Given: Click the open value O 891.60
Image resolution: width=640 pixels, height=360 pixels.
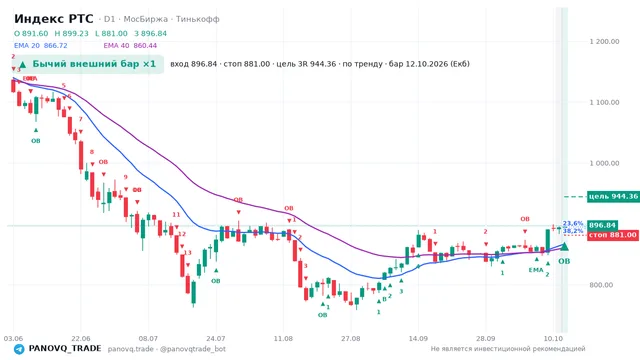Looking at the screenshot, I should point(31,33).
